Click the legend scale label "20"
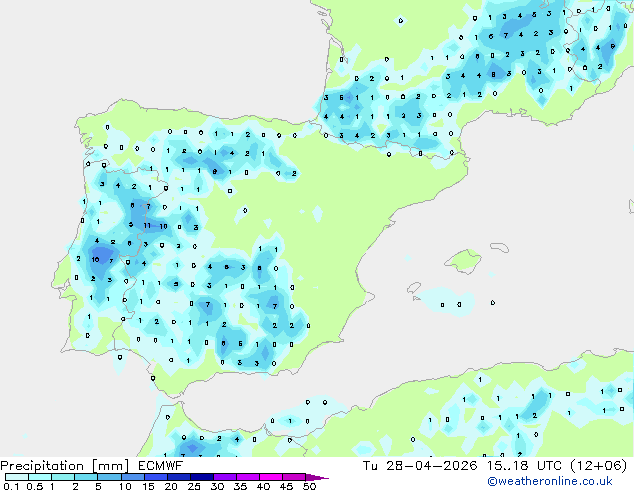Image resolution: width=634 pixels, height=490 pixels. (171, 486)
